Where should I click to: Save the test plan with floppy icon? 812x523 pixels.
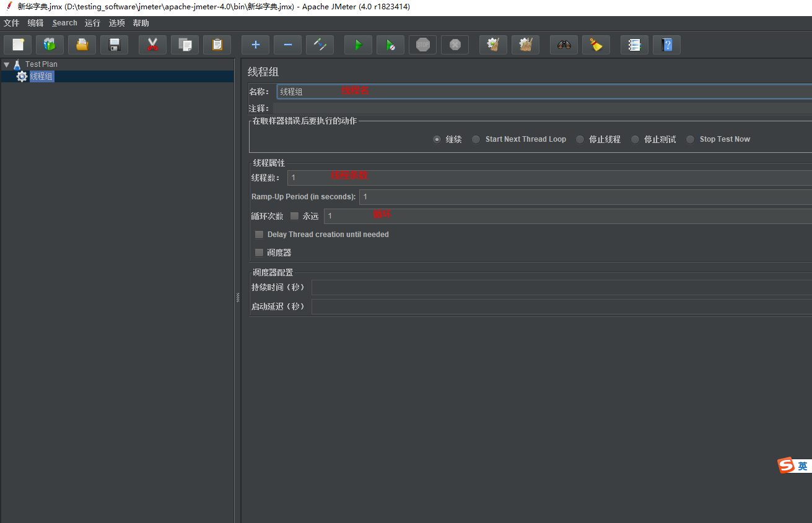[x=115, y=45]
